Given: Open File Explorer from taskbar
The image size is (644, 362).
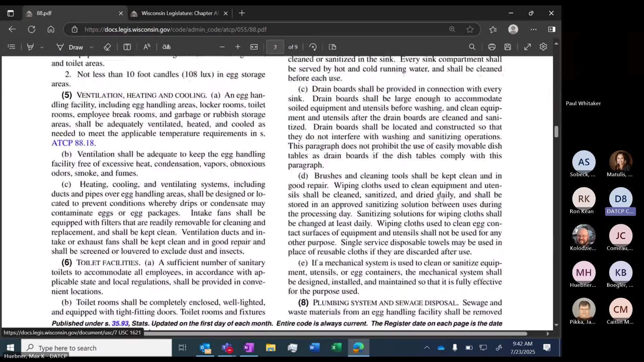Looking at the screenshot, I should click(x=271, y=348).
